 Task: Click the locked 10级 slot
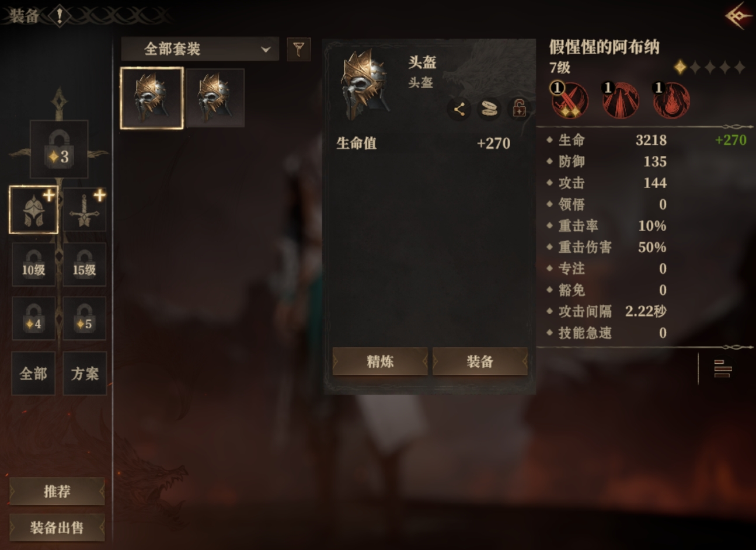tap(33, 264)
